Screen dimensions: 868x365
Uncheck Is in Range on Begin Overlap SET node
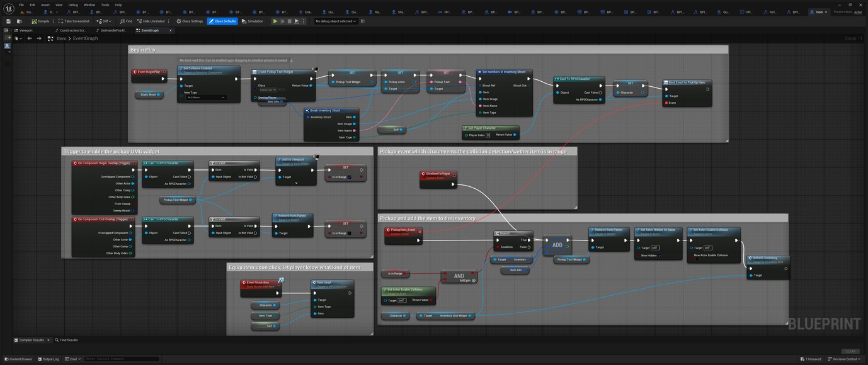pyautogui.click(x=350, y=177)
